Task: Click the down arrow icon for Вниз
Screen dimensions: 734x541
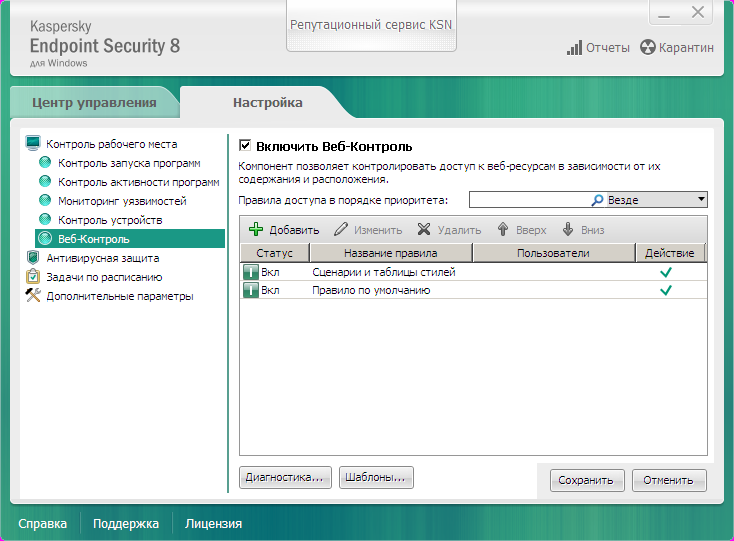Action: click(x=568, y=229)
